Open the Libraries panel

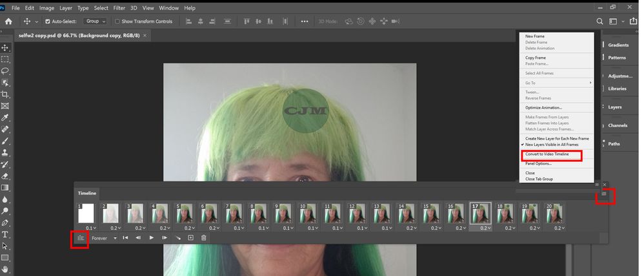(x=618, y=89)
